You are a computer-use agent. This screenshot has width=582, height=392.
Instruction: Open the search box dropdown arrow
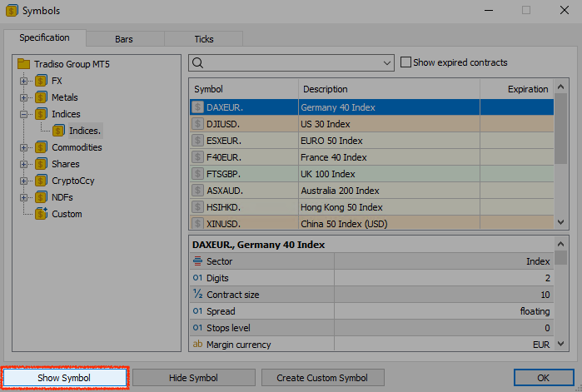point(386,63)
